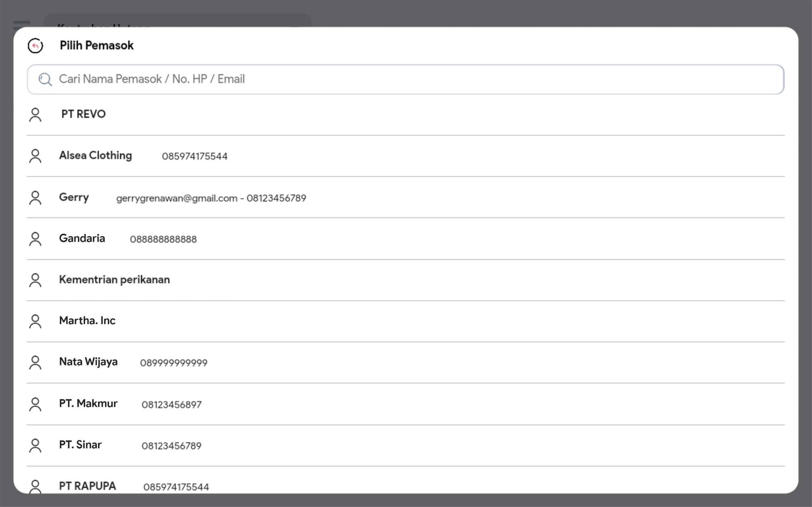812x507 pixels.
Task: Select supplier PT REVO
Action: [x=83, y=114]
